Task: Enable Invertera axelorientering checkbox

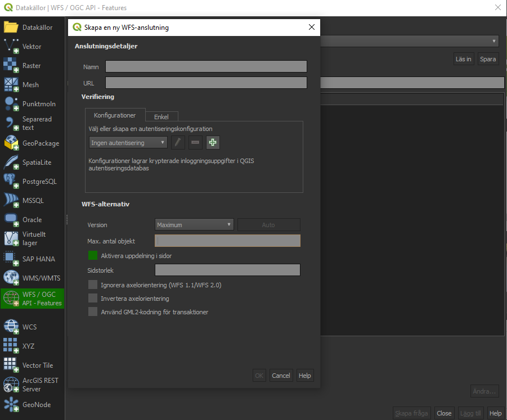Action: tap(93, 298)
